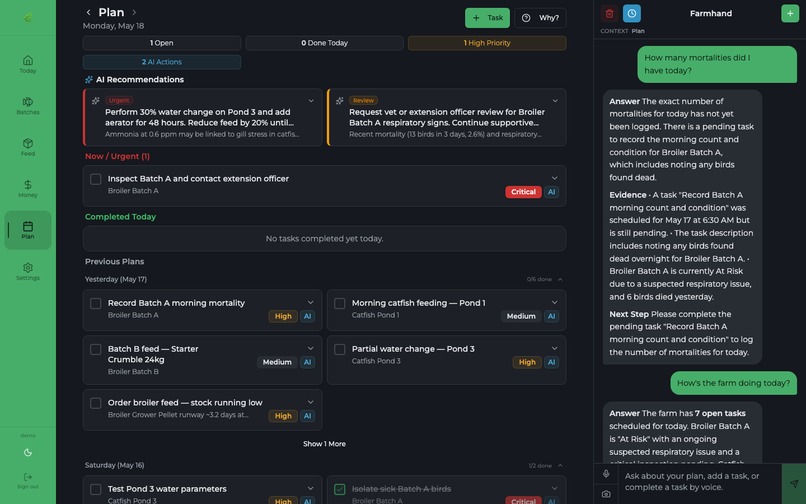The width and height of the screenshot is (806, 504).
Task: Toggle dark mode moon icon
Action: click(28, 453)
